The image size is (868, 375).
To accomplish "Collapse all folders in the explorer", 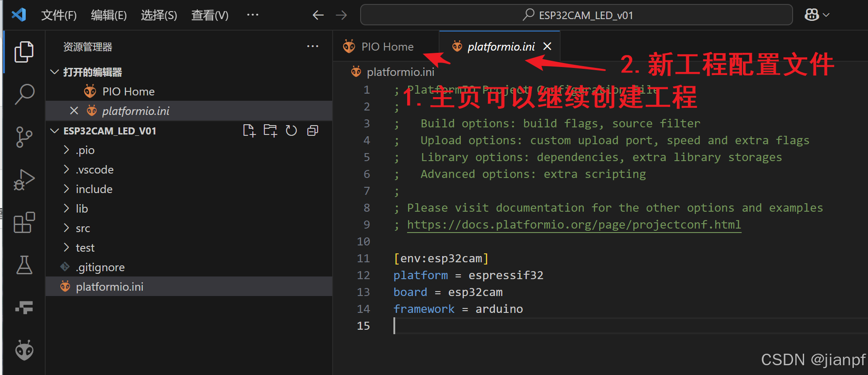I will (313, 131).
